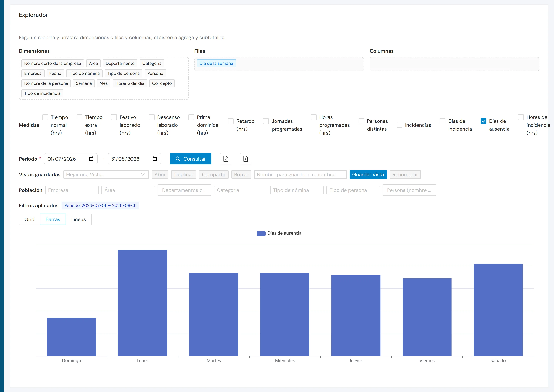Click Abrir saved view button
Screen dimensions: 554x392
160,174
